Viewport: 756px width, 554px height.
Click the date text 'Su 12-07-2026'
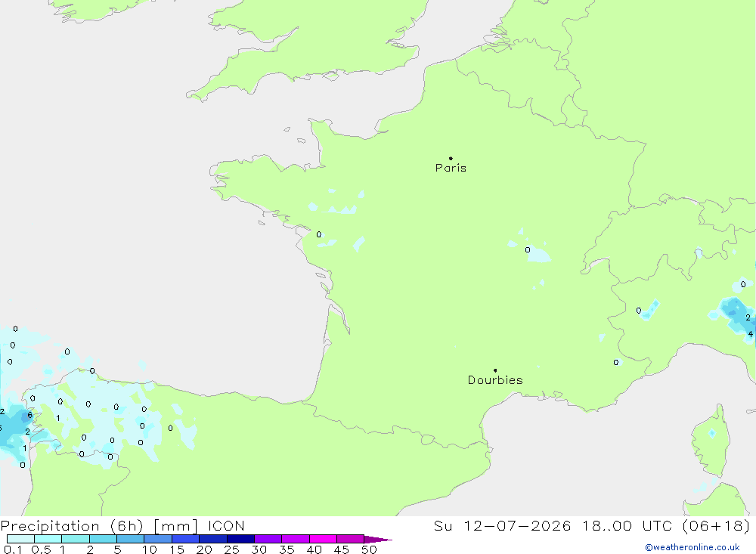[x=503, y=526]
